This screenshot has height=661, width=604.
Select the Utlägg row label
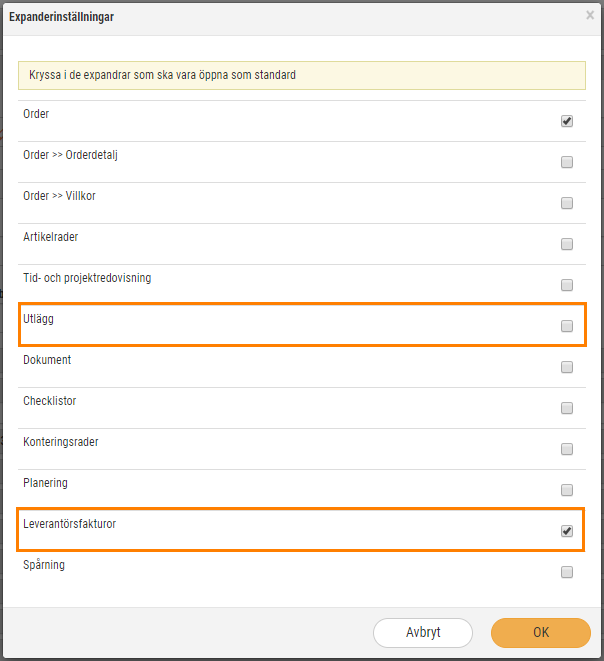(x=38, y=319)
